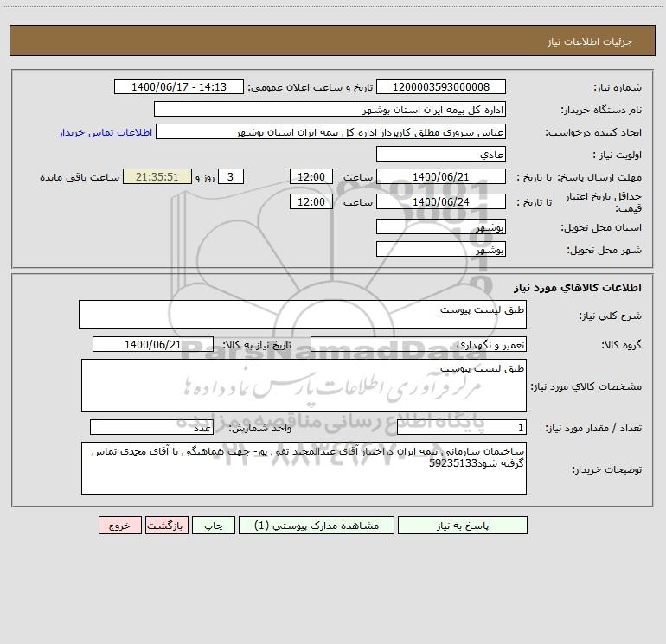
Task: Click the announcement date field 1400/06/17 - 14:13
Action: 179,86
